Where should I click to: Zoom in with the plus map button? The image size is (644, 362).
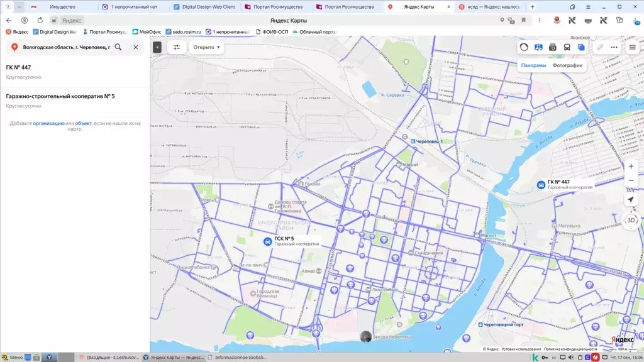tap(631, 166)
